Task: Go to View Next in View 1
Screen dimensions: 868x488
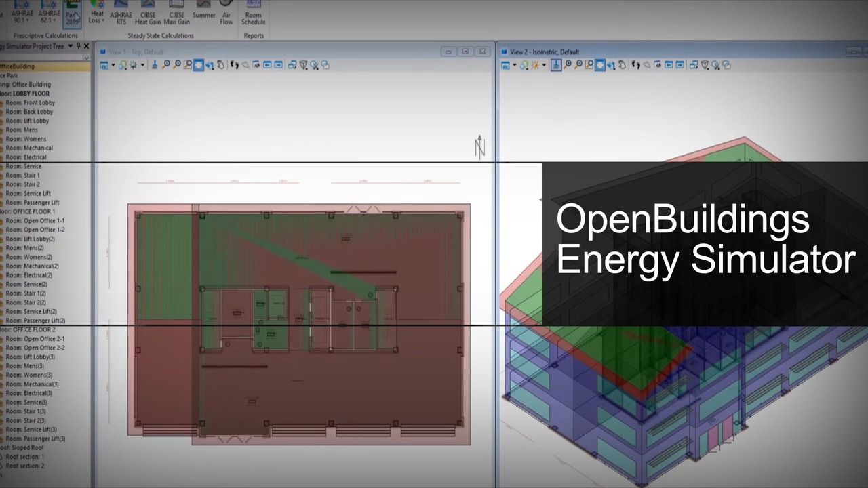Action: [x=279, y=65]
